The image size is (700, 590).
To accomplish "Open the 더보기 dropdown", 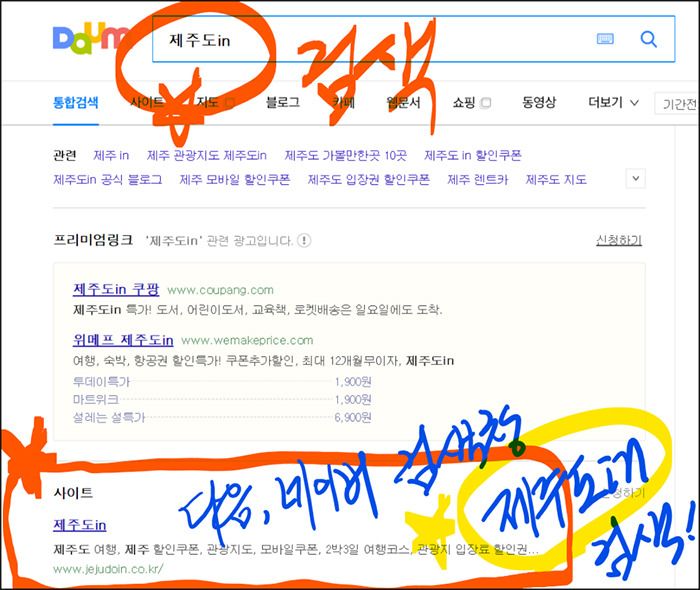I will pyautogui.click(x=613, y=103).
